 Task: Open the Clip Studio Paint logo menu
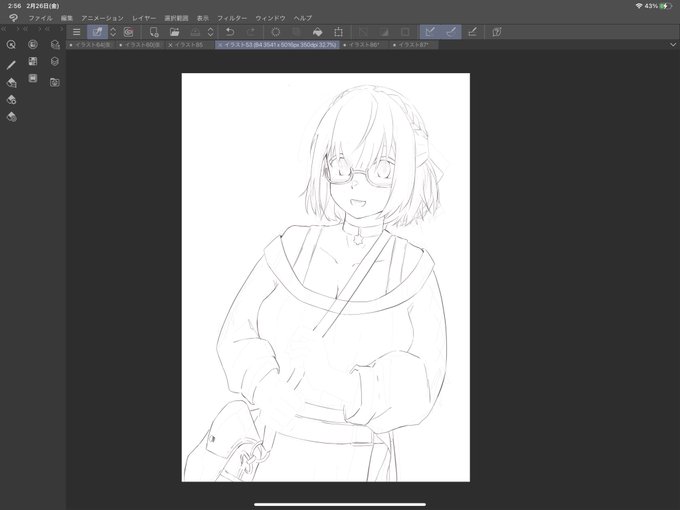[x=13, y=18]
